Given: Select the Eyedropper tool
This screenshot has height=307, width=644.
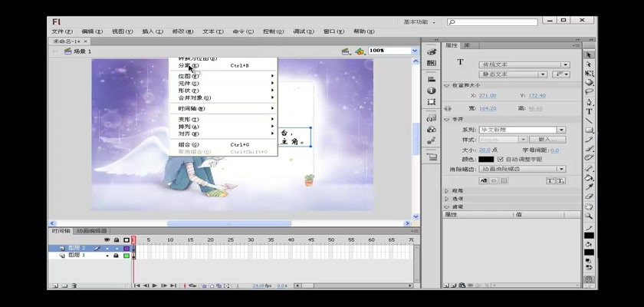Looking at the screenshot, I should click(x=589, y=187).
